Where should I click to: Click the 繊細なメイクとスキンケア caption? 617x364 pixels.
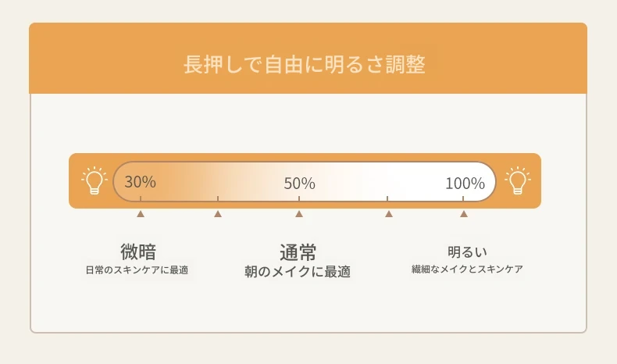(x=467, y=269)
